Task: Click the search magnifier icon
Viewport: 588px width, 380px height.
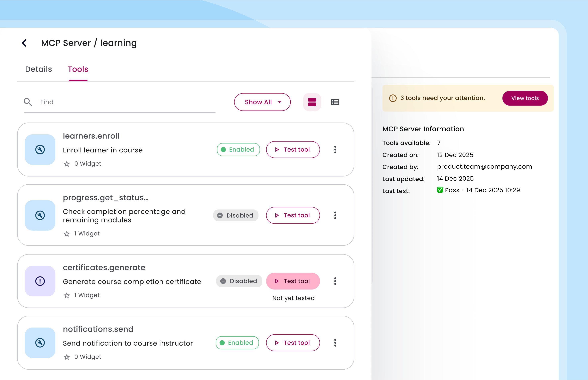Action: coord(28,102)
